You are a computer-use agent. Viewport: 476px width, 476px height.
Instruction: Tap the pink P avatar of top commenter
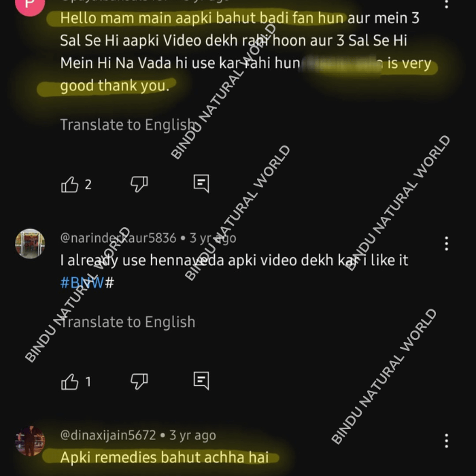pos(30,5)
